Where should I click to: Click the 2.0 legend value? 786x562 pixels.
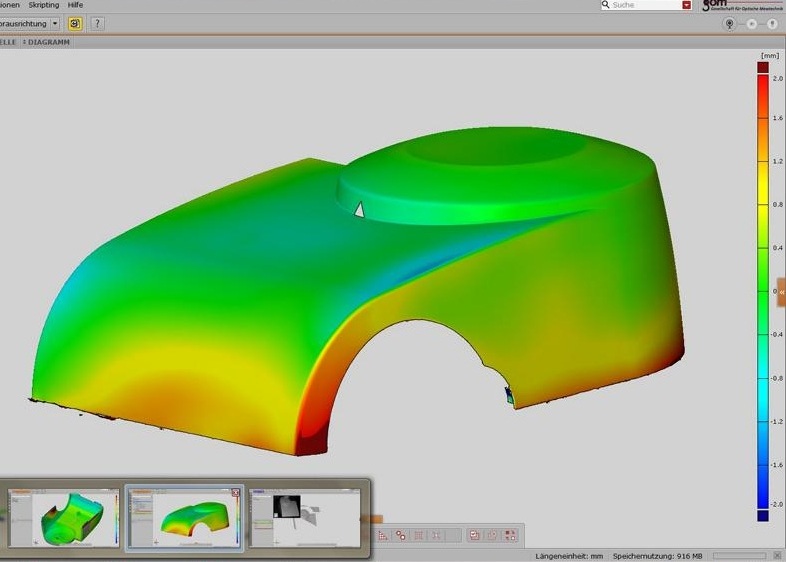pos(777,79)
